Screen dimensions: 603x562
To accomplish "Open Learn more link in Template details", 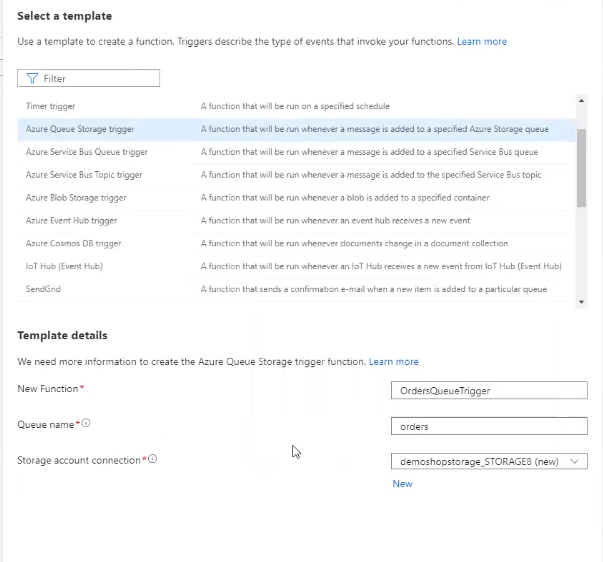I will 393,362.
